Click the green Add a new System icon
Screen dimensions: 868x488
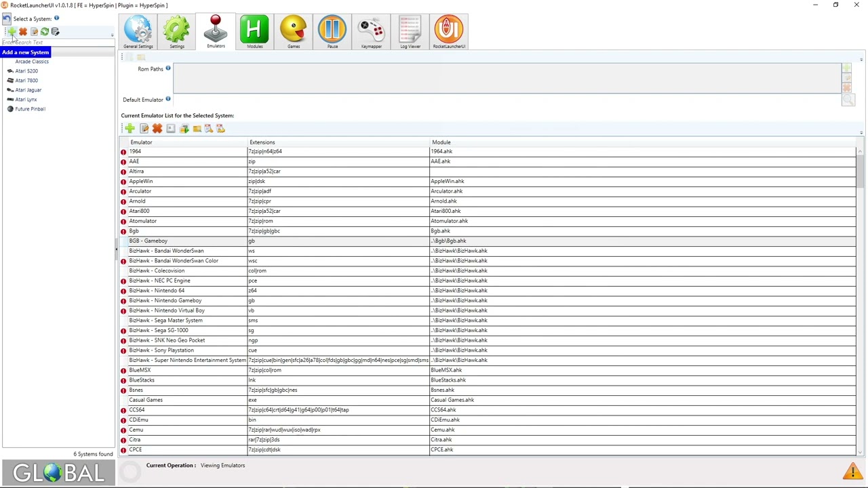[x=12, y=32]
